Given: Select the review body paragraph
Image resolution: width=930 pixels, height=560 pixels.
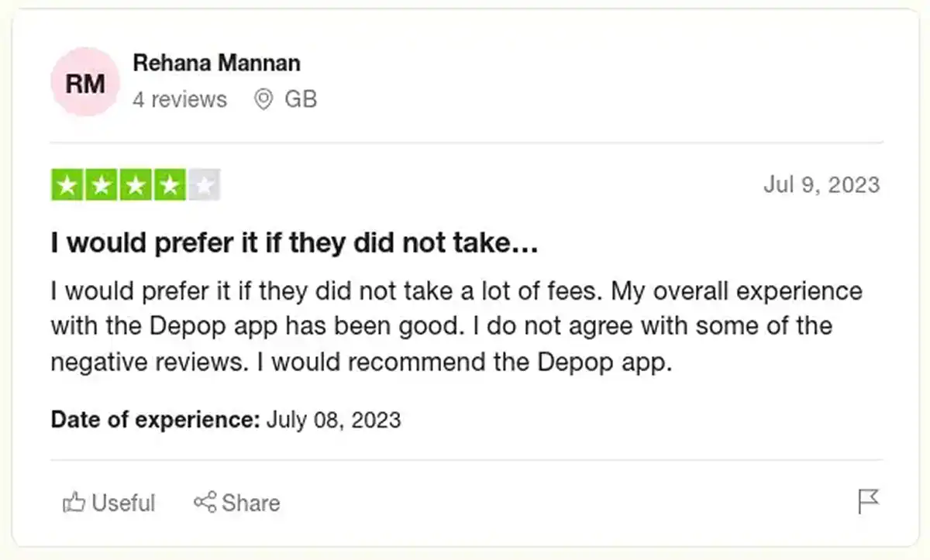Looking at the screenshot, I should [x=456, y=325].
